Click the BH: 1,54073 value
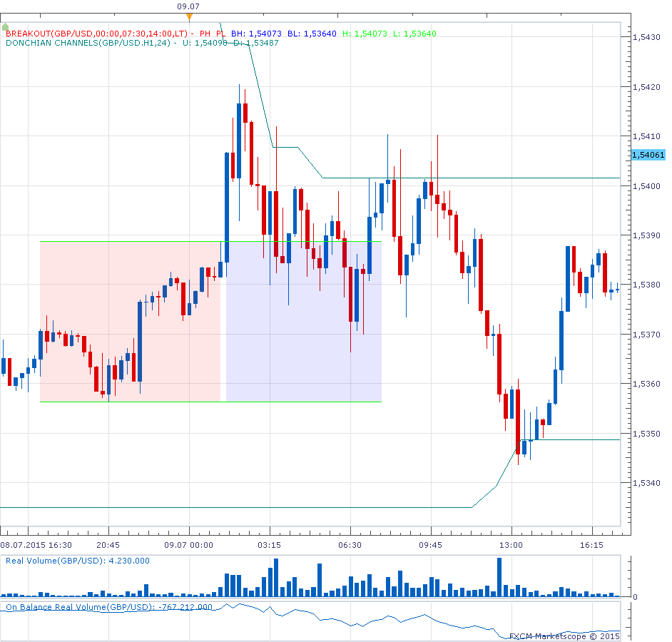Screen dimensions: 672x642 256,34
